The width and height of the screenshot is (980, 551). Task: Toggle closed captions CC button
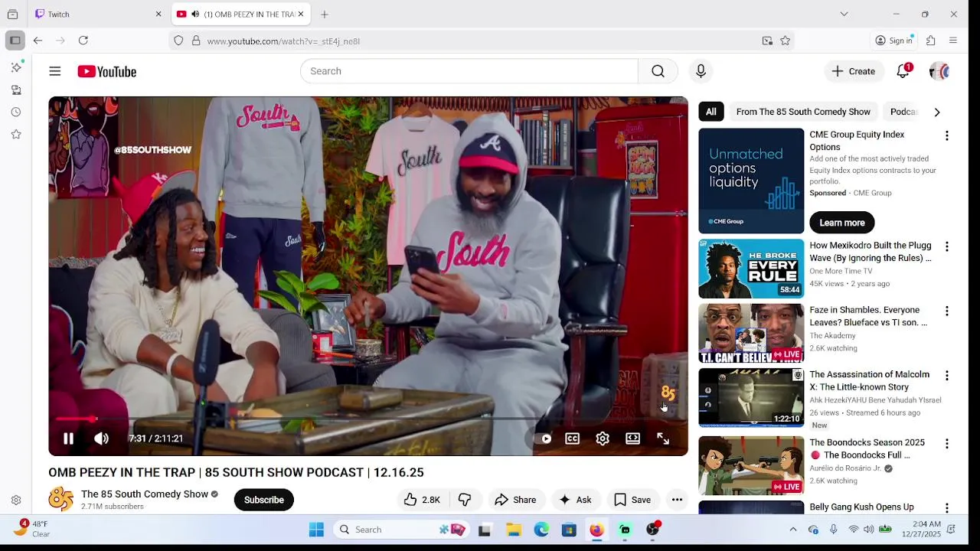pos(572,439)
